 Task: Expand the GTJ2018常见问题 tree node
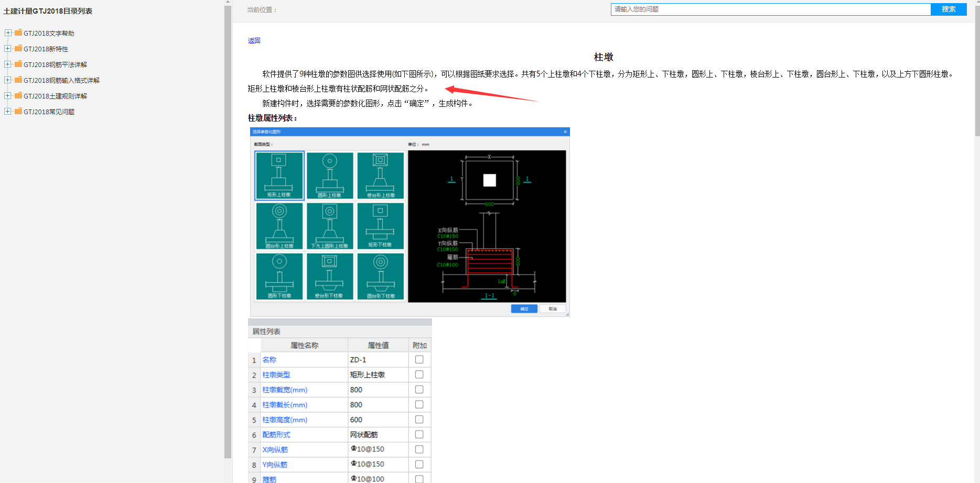pyautogui.click(x=8, y=112)
